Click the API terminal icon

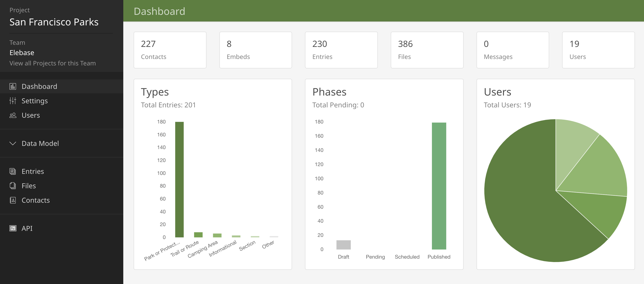[x=13, y=228]
